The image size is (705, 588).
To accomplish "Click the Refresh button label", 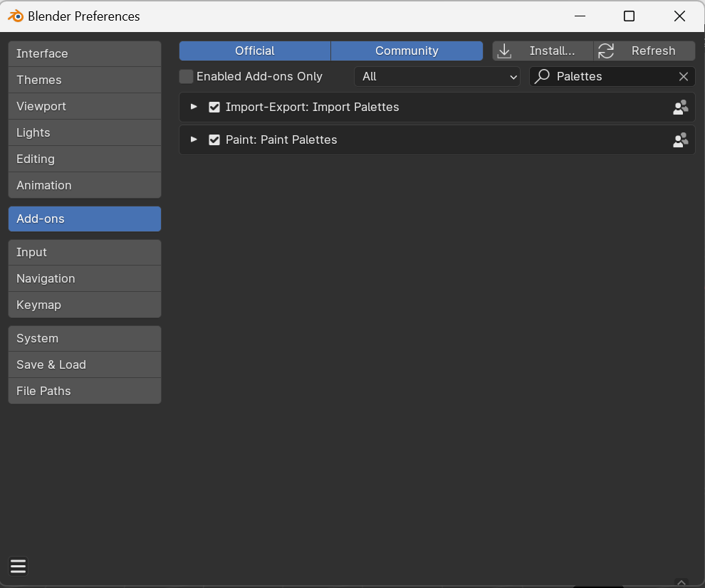I will [x=653, y=51].
